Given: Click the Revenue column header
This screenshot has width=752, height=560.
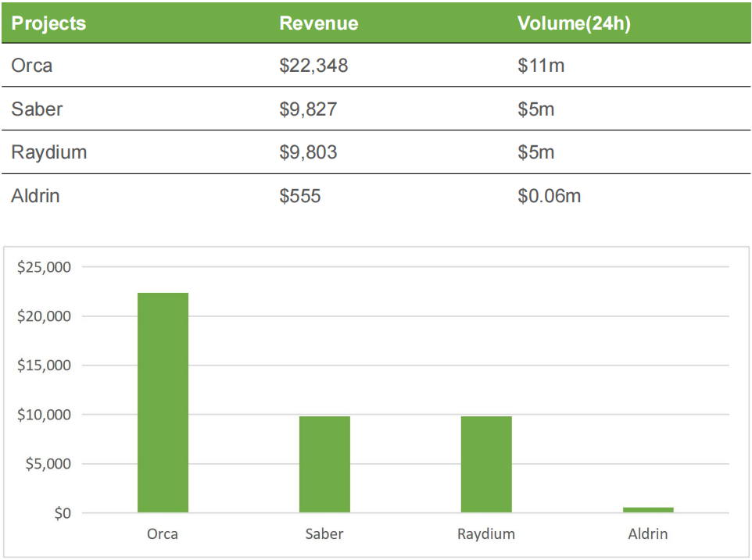Looking at the screenshot, I should [319, 23].
